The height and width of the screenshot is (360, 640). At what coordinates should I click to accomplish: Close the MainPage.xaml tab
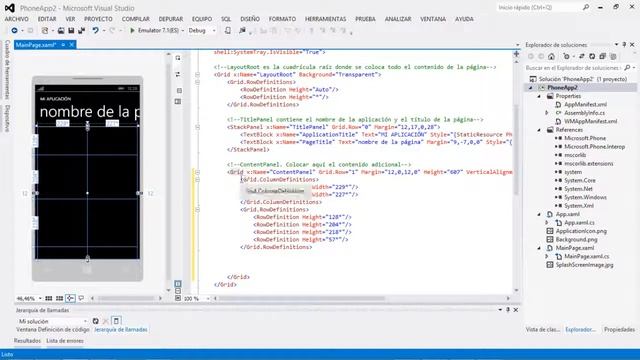(72, 44)
